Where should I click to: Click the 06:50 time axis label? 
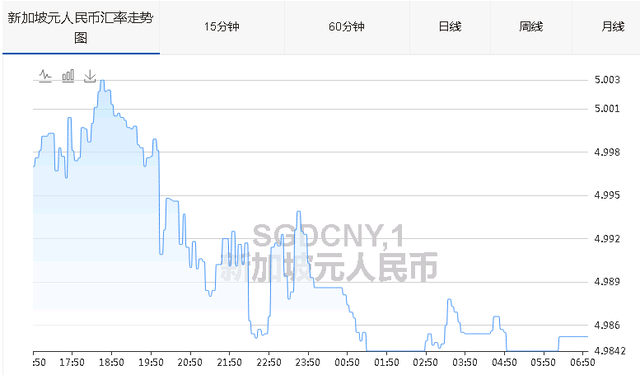coord(582,362)
